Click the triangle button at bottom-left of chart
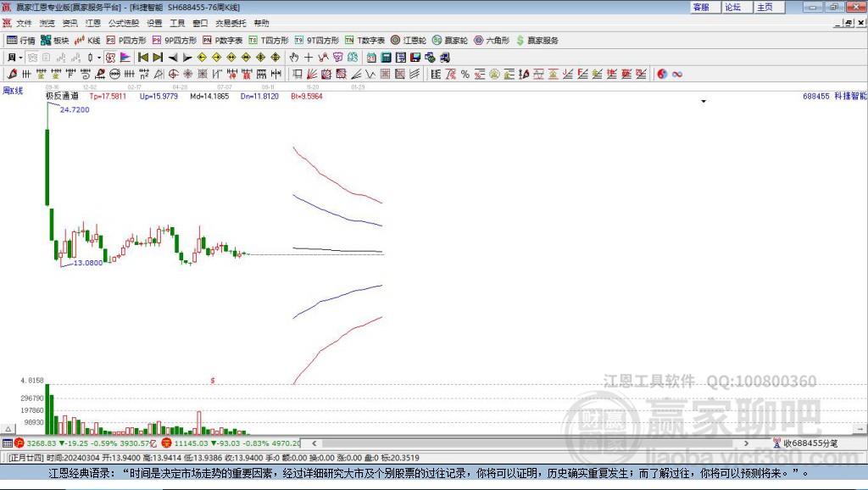Viewport: 868px width, 490px height. (8, 429)
